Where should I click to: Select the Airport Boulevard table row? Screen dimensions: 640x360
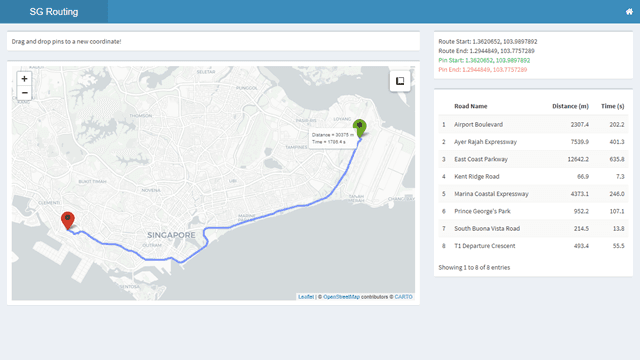[533, 124]
